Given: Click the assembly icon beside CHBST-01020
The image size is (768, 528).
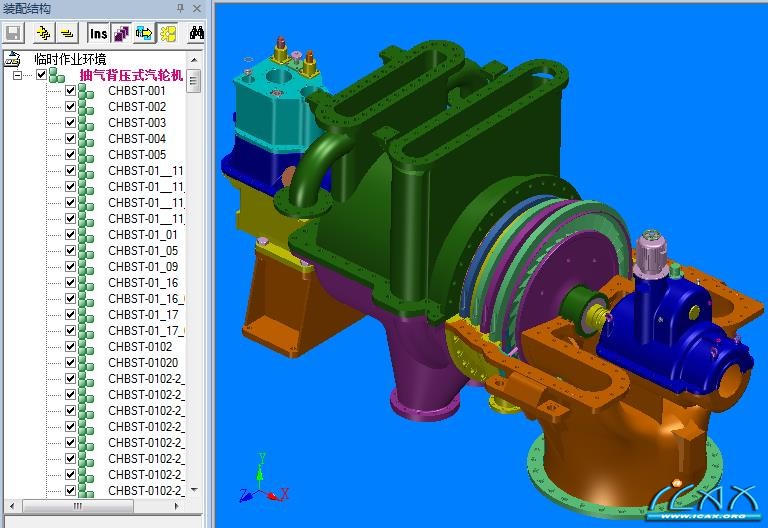Looking at the screenshot, I should click(86, 363).
